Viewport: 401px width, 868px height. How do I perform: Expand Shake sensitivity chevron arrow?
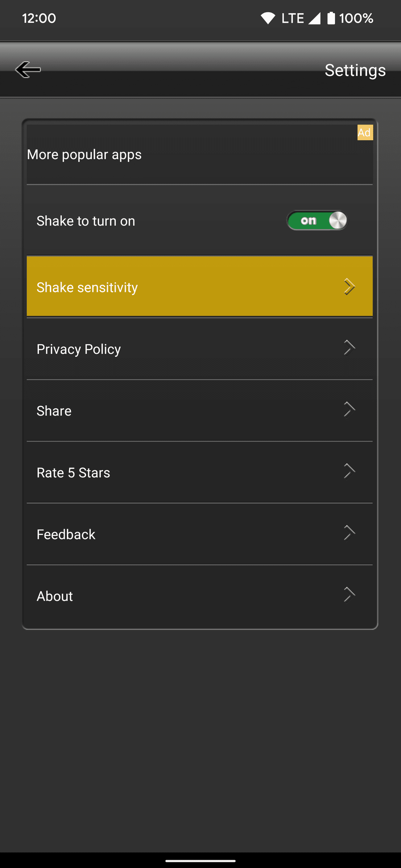pyautogui.click(x=349, y=287)
